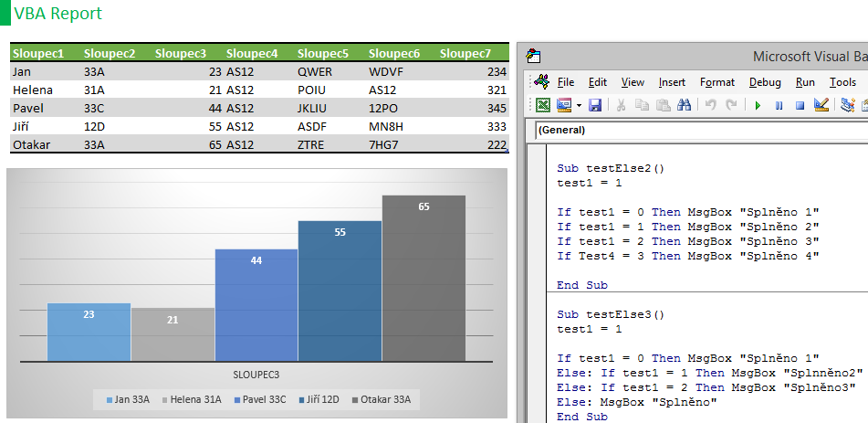The height and width of the screenshot is (423, 868).
Task: Click the Otakar 33A legend entry
Action: pyautogui.click(x=382, y=399)
